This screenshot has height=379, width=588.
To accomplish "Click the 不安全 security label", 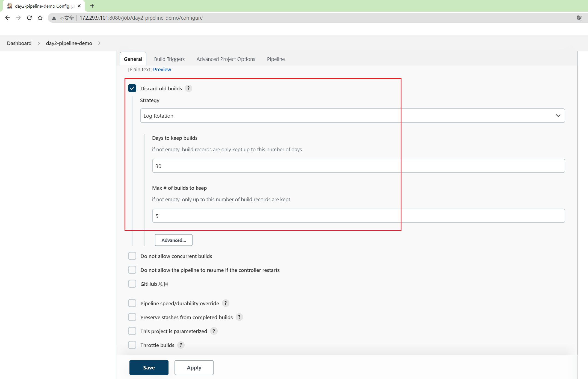I will click(67, 18).
